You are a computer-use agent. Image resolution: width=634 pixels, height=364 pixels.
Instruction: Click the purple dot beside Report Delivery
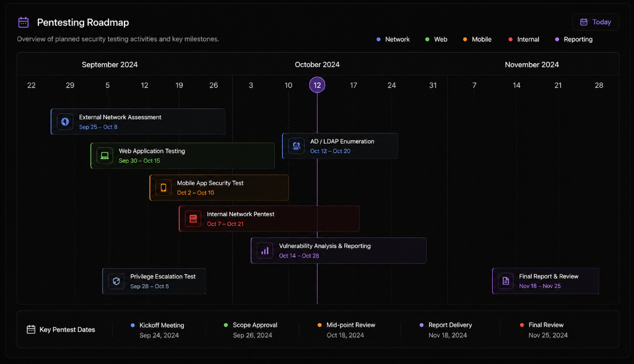point(422,325)
